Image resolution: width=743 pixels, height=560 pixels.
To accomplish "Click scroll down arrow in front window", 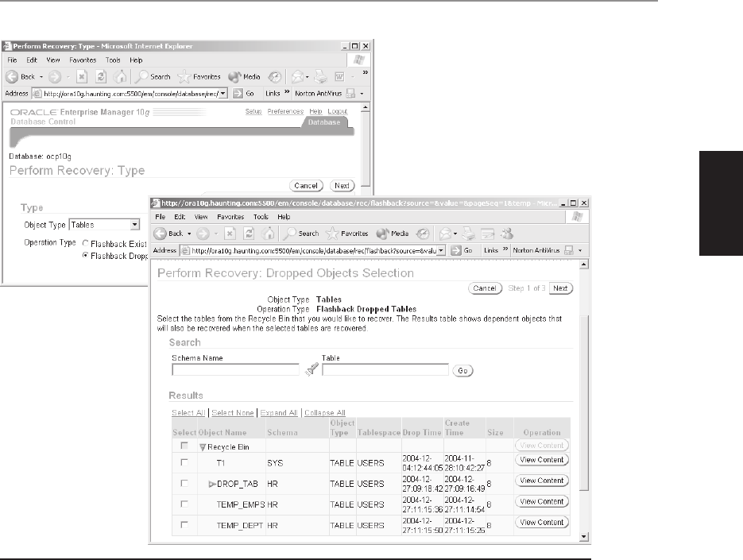I will pyautogui.click(x=584, y=537).
